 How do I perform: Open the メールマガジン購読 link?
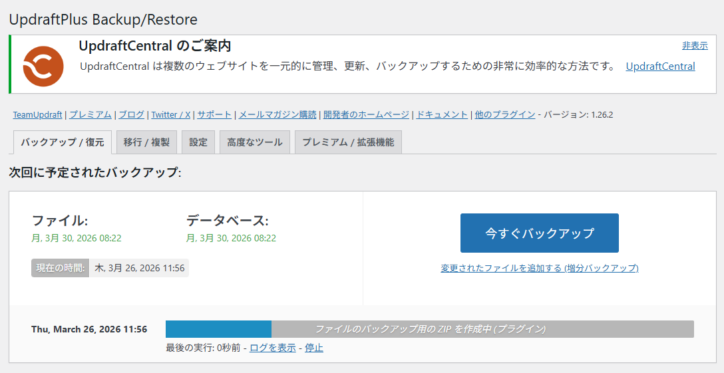tap(278, 115)
